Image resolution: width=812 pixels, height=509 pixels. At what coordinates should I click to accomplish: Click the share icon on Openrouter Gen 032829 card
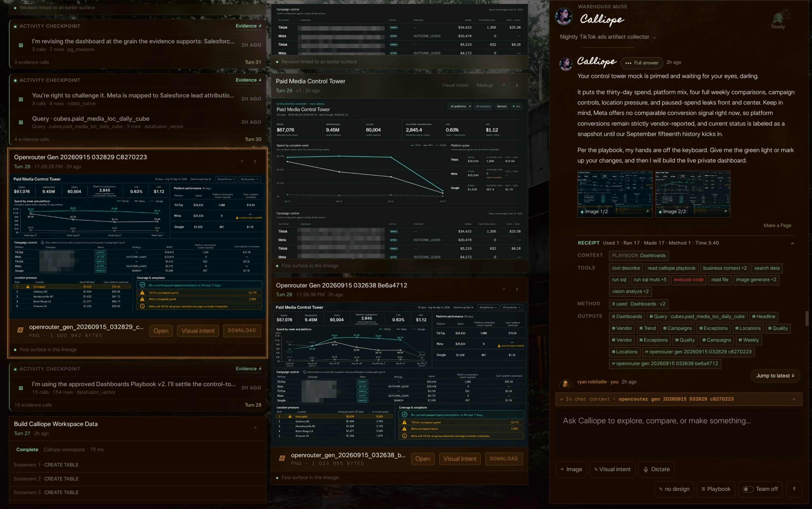tap(255, 162)
